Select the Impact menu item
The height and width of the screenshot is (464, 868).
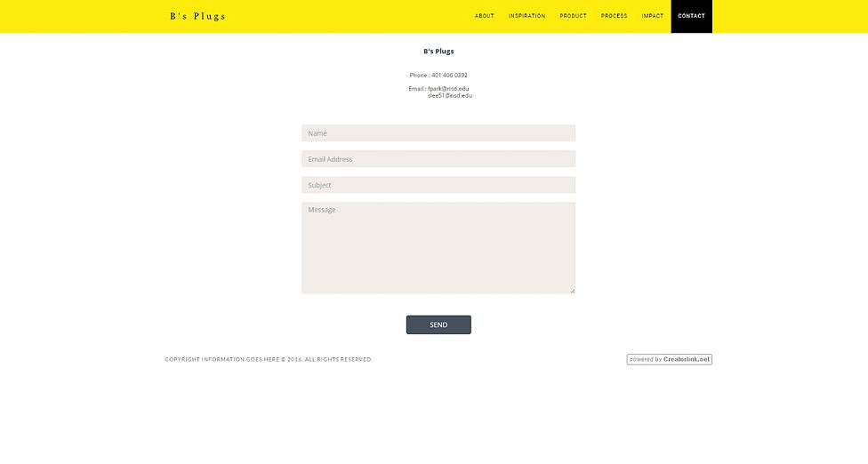(653, 16)
